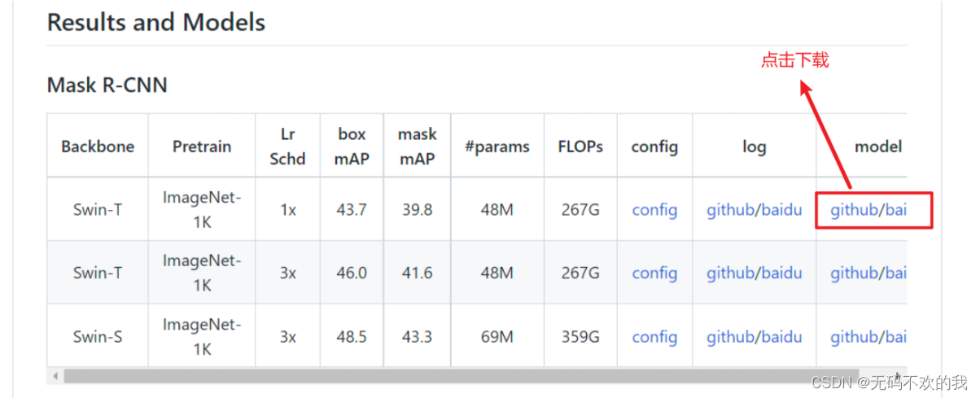Open config link in Swin-T 1x row
Image resolution: width=980 pixels, height=398 pixels.
pos(654,209)
